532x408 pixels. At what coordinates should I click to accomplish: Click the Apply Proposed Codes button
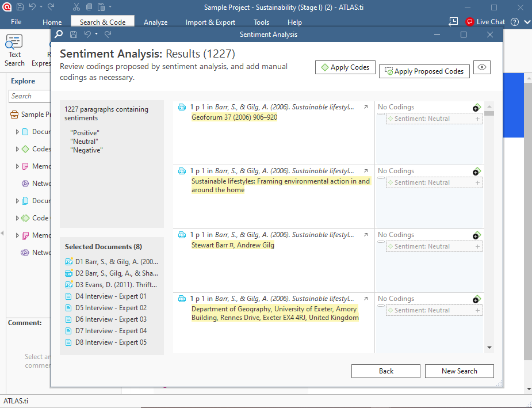click(424, 71)
